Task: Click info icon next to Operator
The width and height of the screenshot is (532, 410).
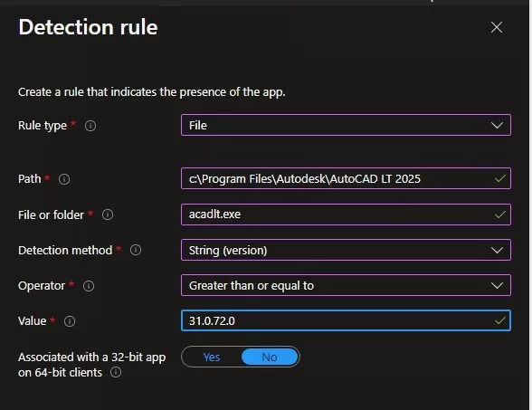Action: (x=89, y=286)
